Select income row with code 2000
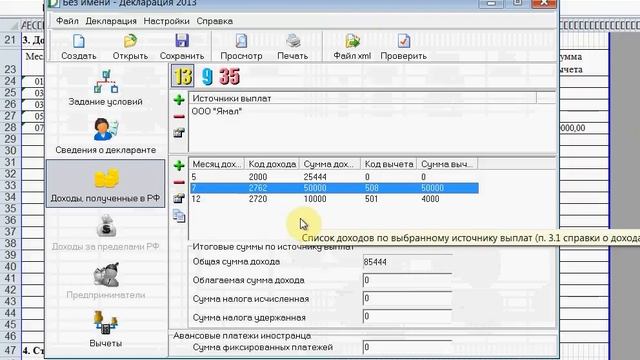The width and height of the screenshot is (640, 360). click(x=334, y=177)
